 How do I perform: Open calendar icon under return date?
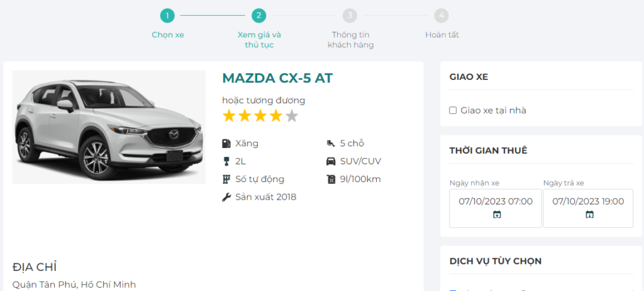pyautogui.click(x=589, y=215)
